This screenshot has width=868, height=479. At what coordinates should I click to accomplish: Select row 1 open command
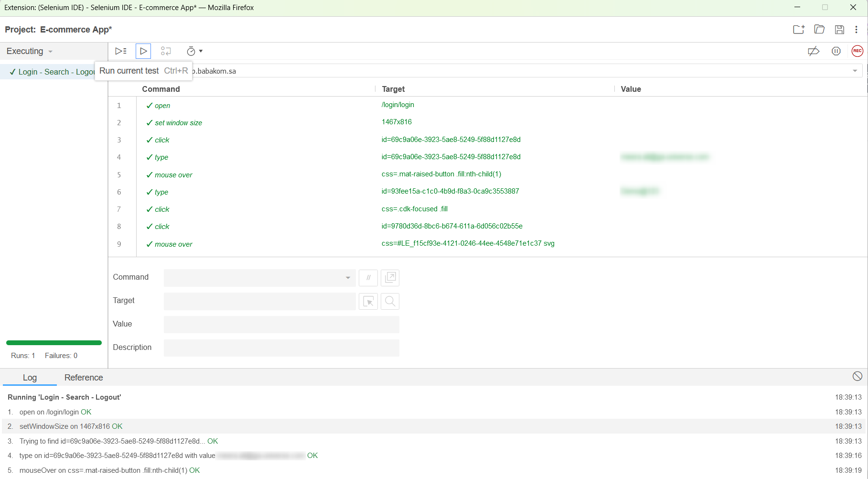(162, 106)
